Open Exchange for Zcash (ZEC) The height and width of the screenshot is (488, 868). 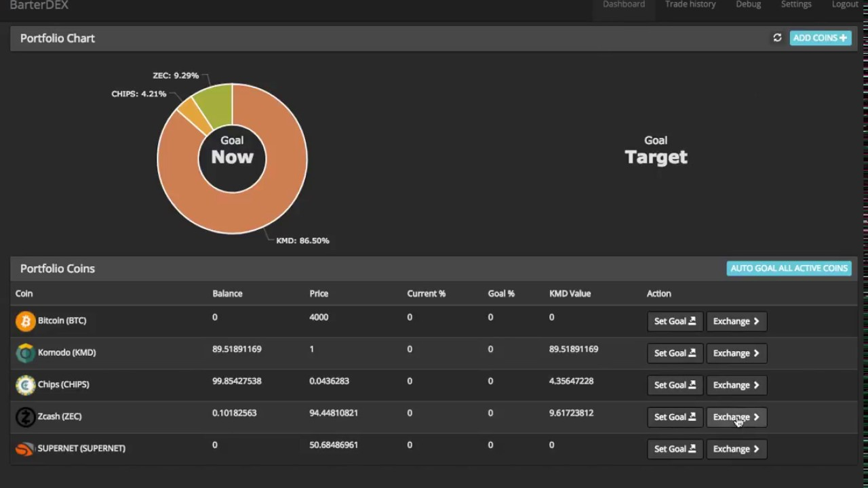[736, 417]
